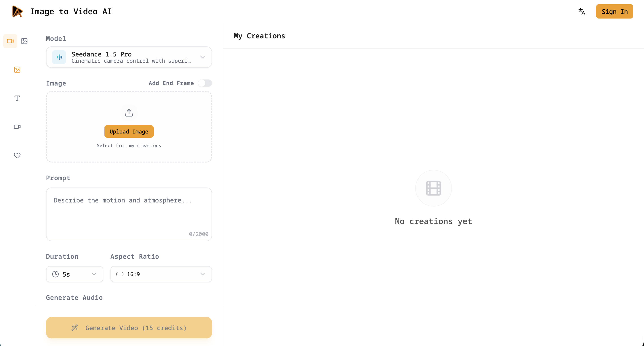Open the language translation icon

click(x=582, y=11)
